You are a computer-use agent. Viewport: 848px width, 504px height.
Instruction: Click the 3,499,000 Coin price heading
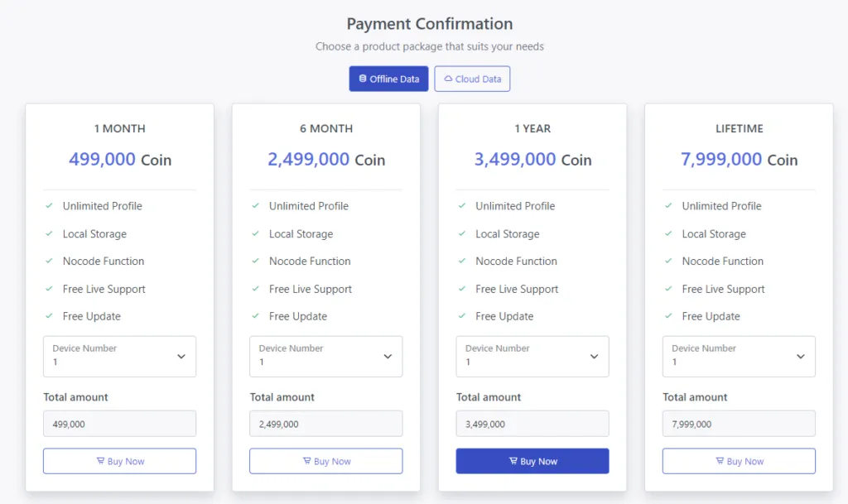point(532,160)
